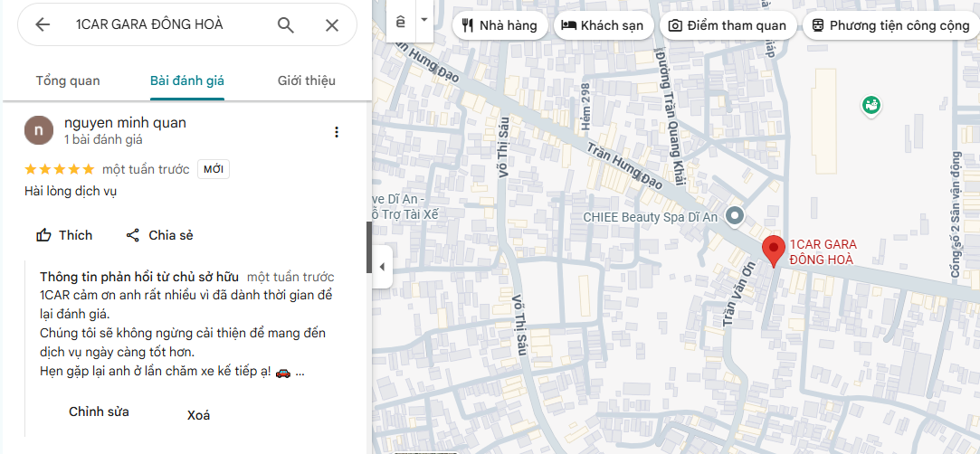This screenshot has width=980, height=454.
Task: Open three-dot menu for the review
Action: pos(337,132)
